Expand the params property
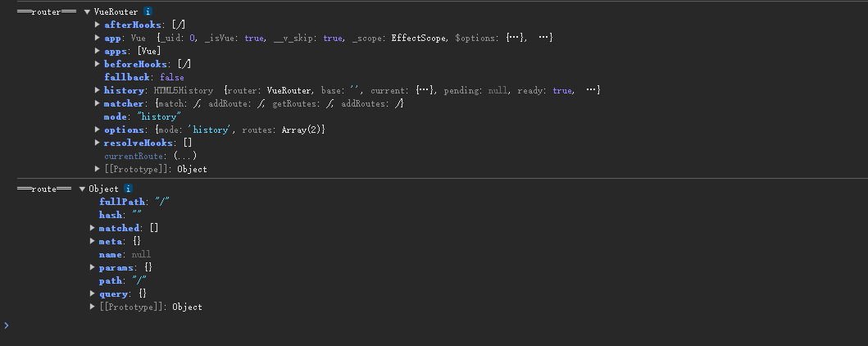 pyautogui.click(x=93, y=267)
